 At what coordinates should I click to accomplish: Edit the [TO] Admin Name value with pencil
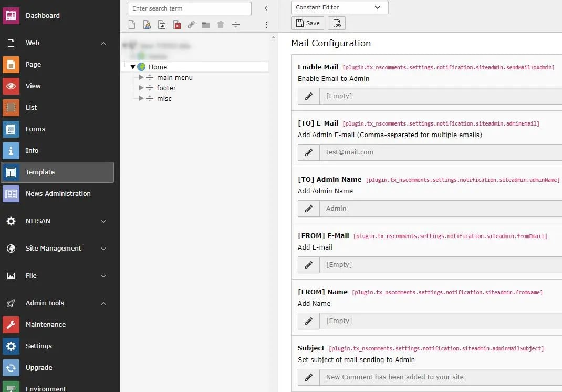tap(309, 209)
